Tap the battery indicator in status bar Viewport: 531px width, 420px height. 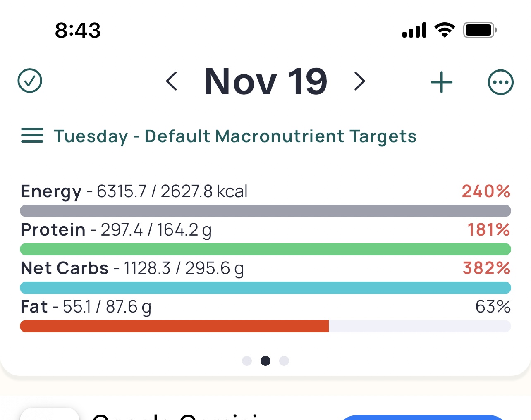point(480,30)
